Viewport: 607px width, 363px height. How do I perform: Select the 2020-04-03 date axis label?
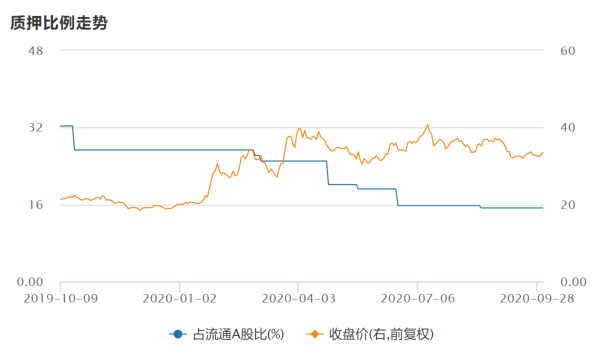(298, 299)
